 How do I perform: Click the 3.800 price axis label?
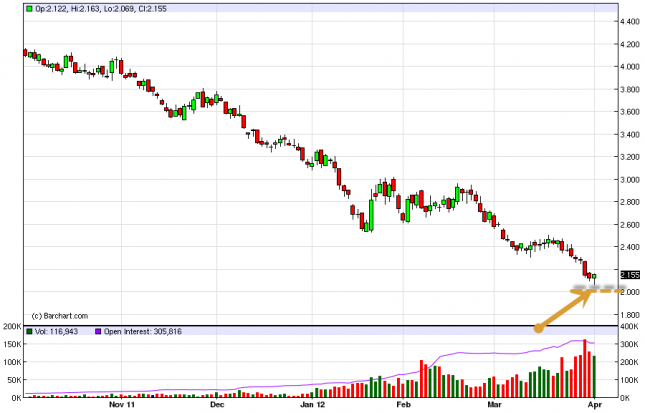click(x=630, y=89)
